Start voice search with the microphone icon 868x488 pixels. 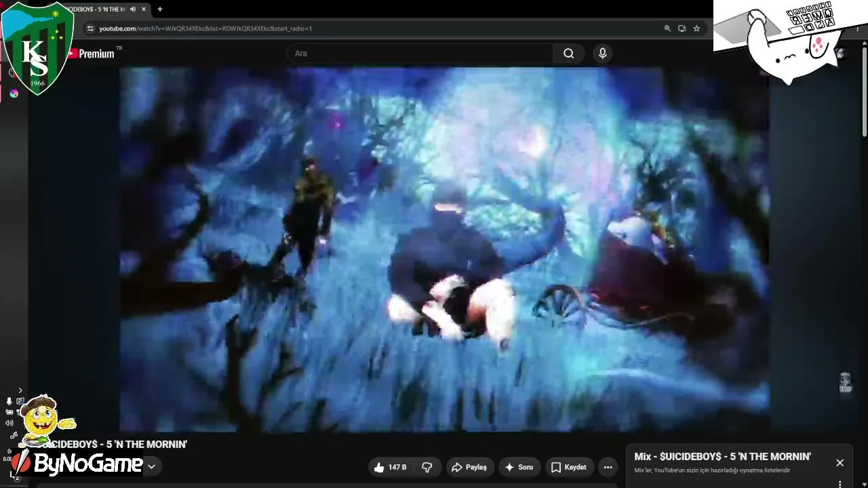click(602, 54)
